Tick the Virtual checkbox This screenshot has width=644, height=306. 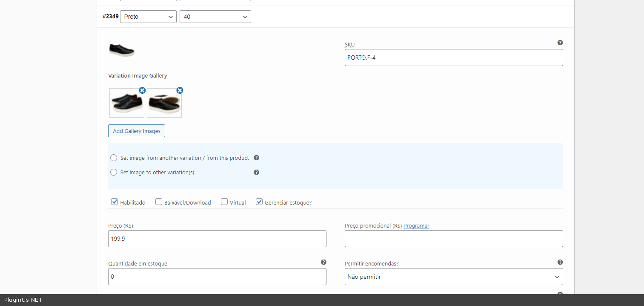(x=224, y=202)
